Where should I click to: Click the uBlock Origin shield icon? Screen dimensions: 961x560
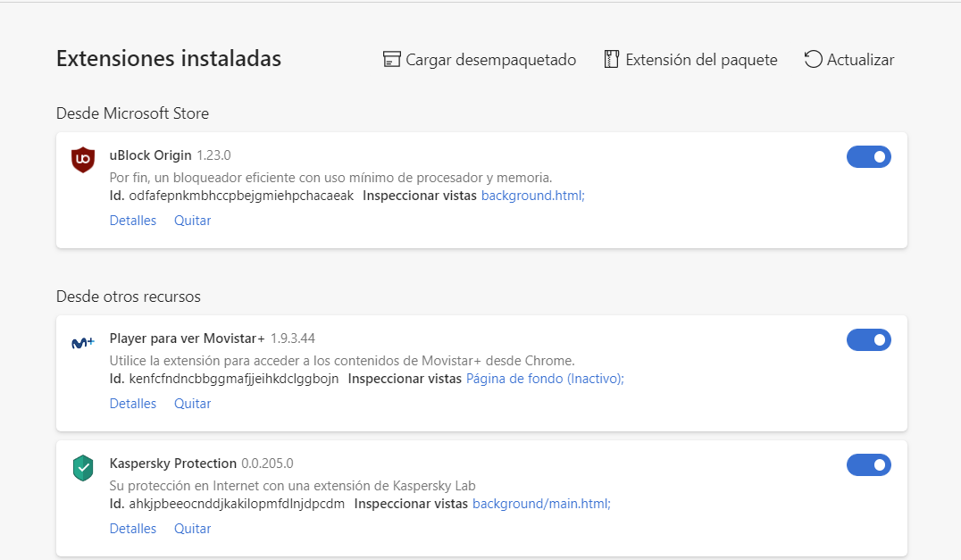coord(83,160)
